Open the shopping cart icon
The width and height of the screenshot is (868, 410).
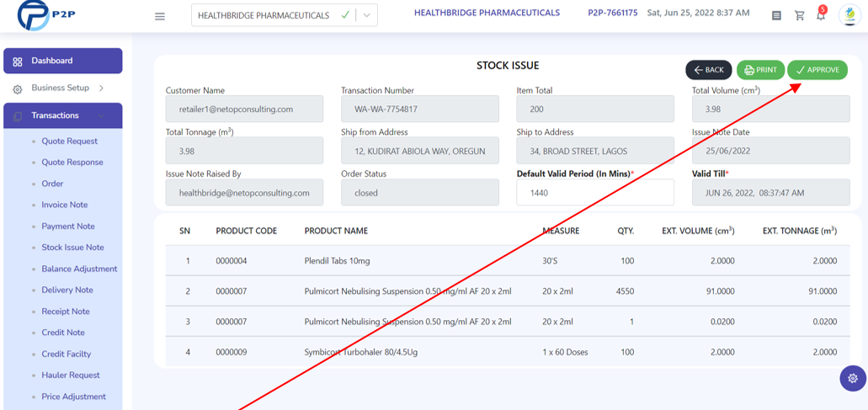pyautogui.click(x=799, y=15)
